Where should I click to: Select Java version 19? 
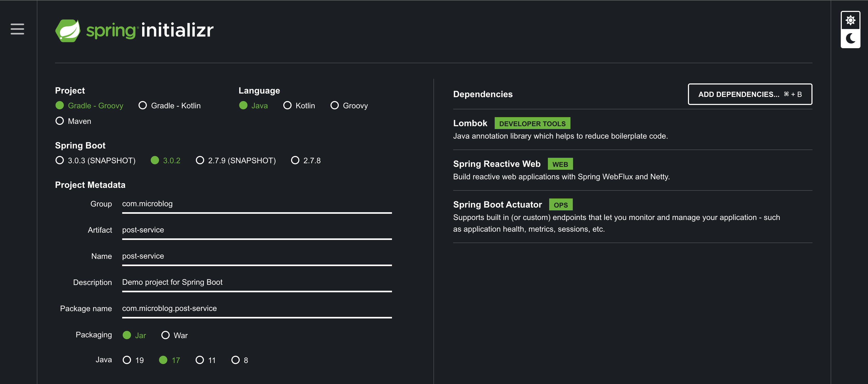click(x=127, y=360)
